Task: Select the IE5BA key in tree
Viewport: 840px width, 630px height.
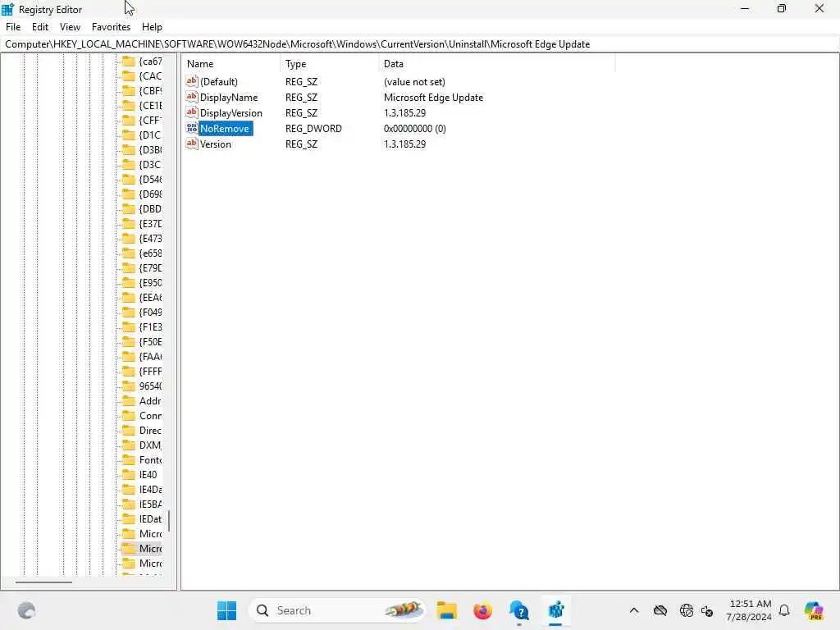Action: tap(150, 504)
